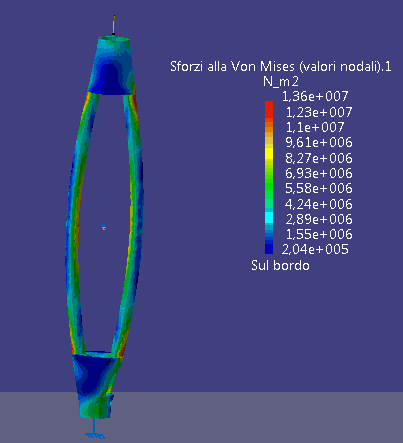The image size is (403, 443).
Task: Click the N_m2 unit label
Action: click(x=281, y=81)
